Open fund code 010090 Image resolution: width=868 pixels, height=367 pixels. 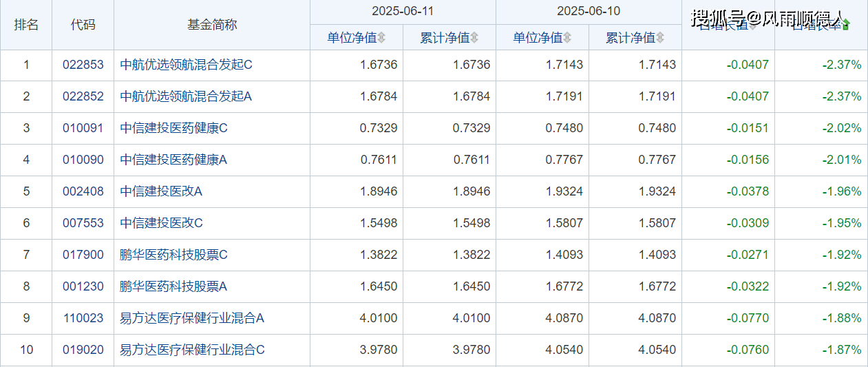pos(83,160)
